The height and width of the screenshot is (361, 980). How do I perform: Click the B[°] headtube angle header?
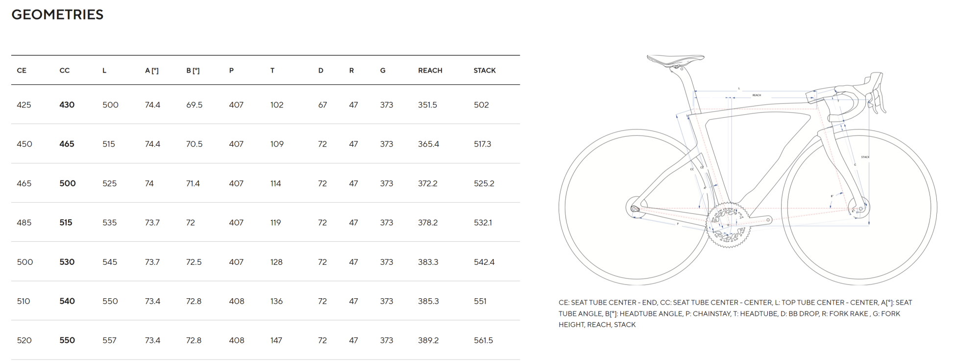pos(193,71)
